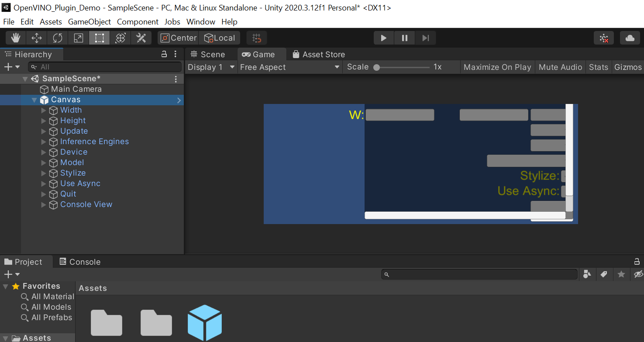This screenshot has height=342, width=644.
Task: Toggle Mute Audio in Game view
Action: point(560,67)
